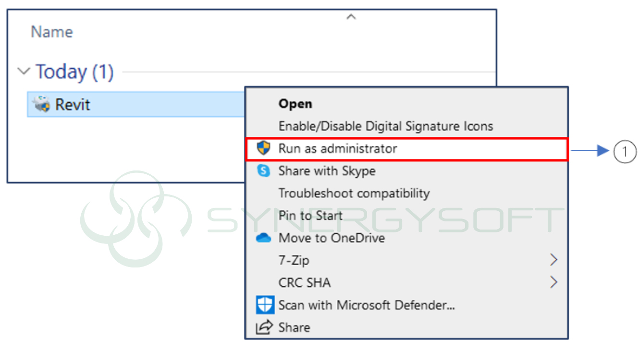Select Run as administrator
This screenshot has width=639, height=364.
point(337,148)
